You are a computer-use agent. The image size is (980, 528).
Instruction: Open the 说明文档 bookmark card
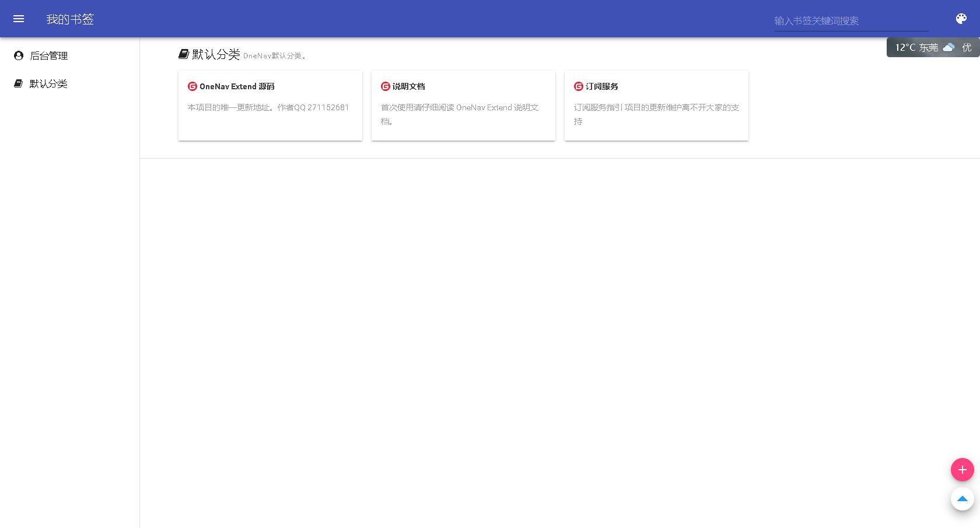463,106
